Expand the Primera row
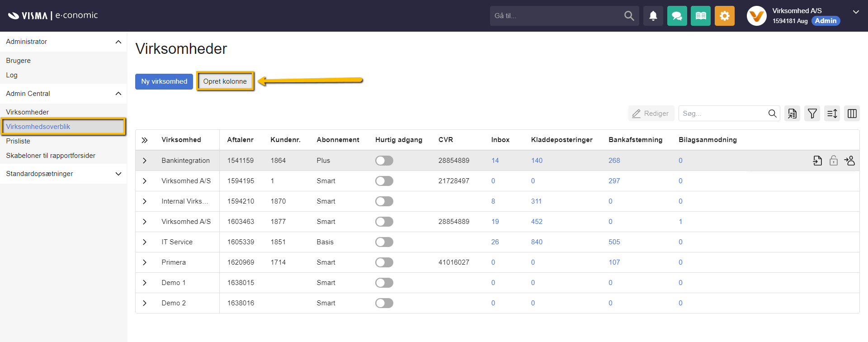 [145, 262]
